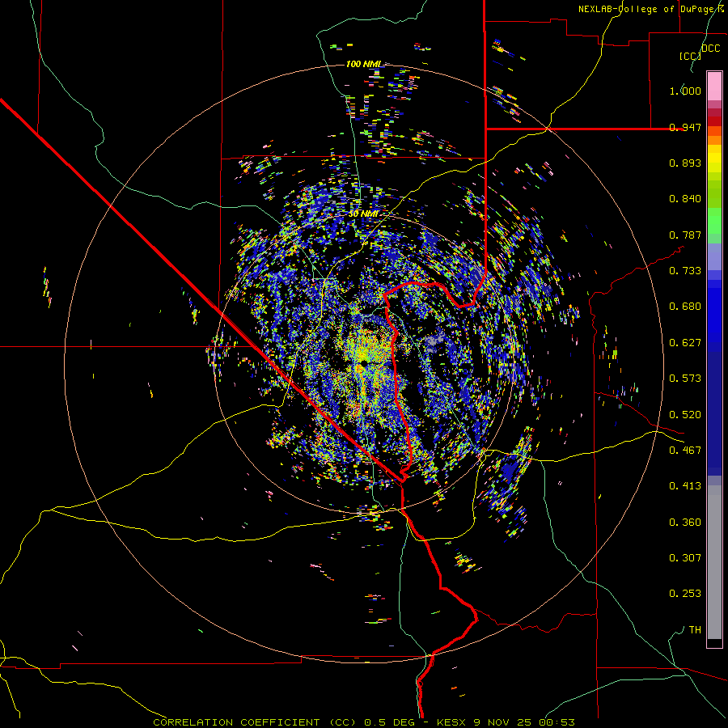Click the KESX radar site identifier
Screen dimensions: 728x728
(453, 722)
